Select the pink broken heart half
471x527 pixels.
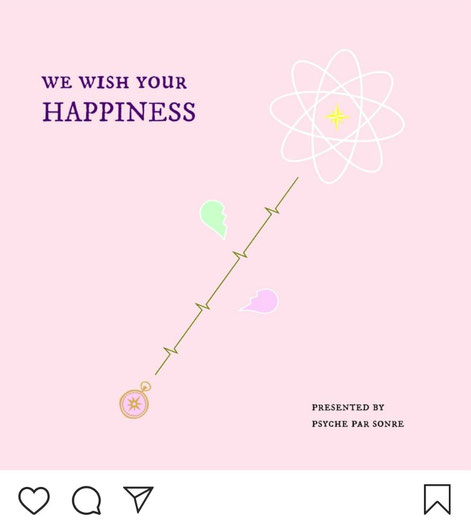[260, 301]
